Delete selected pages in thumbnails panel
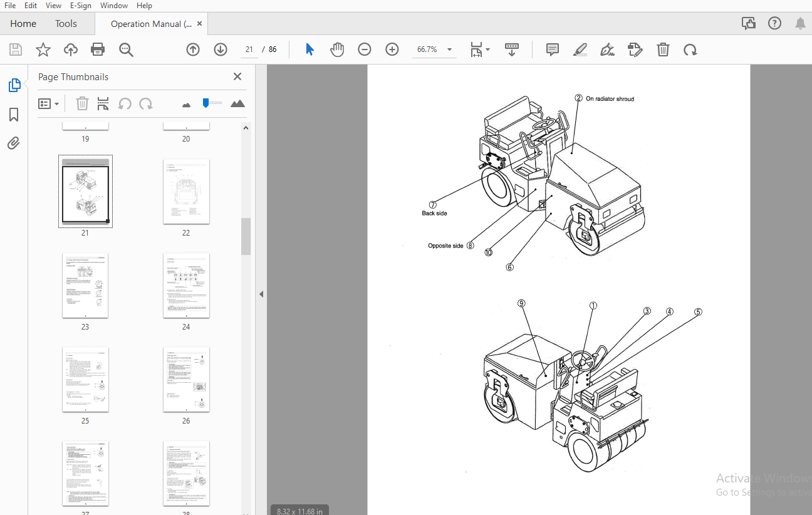812x515 pixels. pos(82,103)
